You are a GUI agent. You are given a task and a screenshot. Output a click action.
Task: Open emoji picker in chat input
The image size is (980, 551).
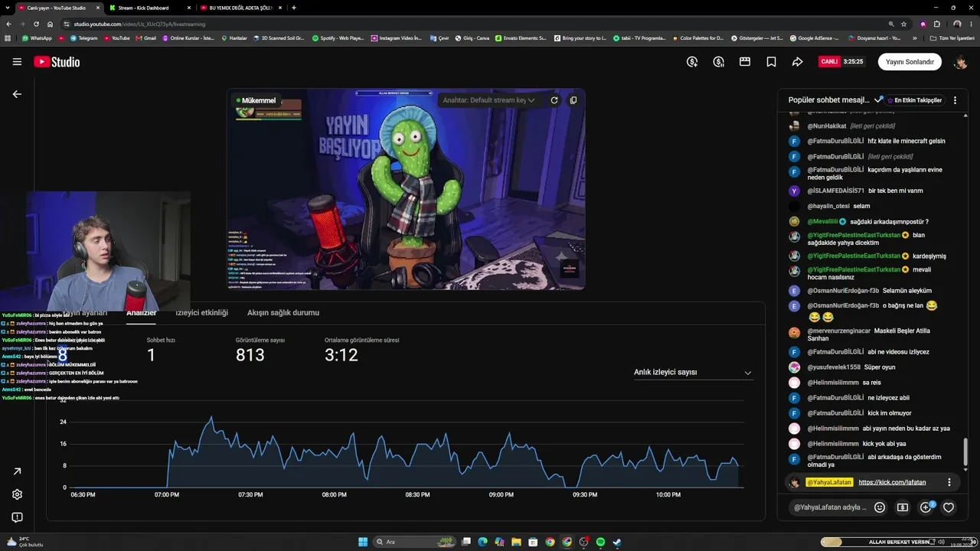(880, 507)
